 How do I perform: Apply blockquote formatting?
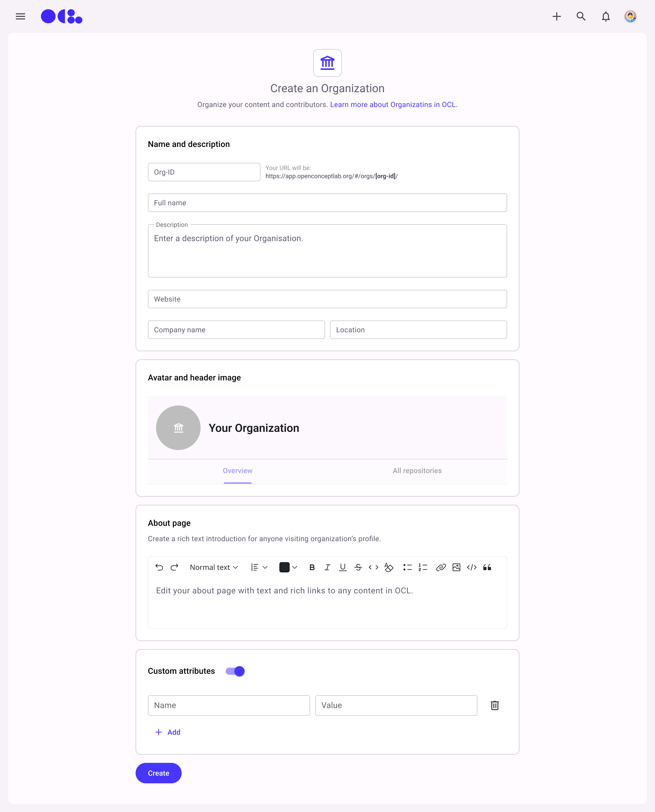(x=487, y=567)
